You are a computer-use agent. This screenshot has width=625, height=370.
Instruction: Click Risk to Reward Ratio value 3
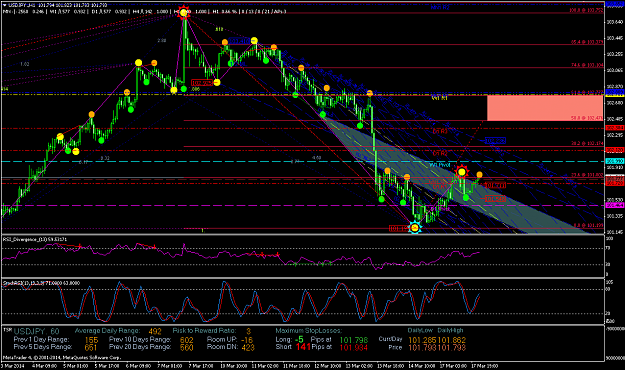pyautogui.click(x=248, y=331)
